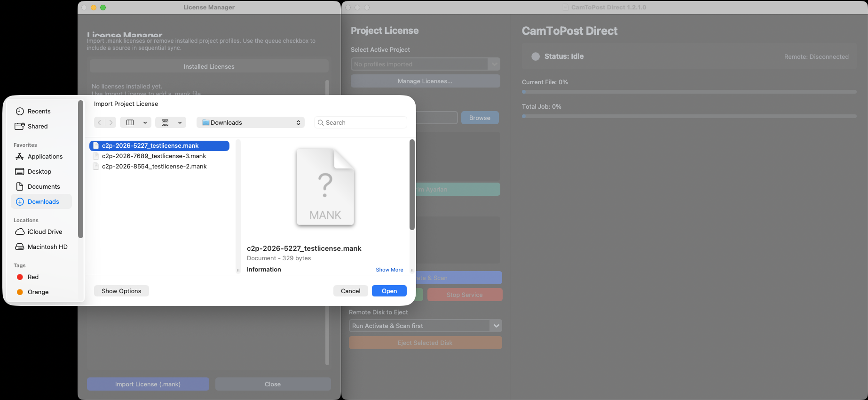Click the Macintosh HD disk icon

pos(20,247)
